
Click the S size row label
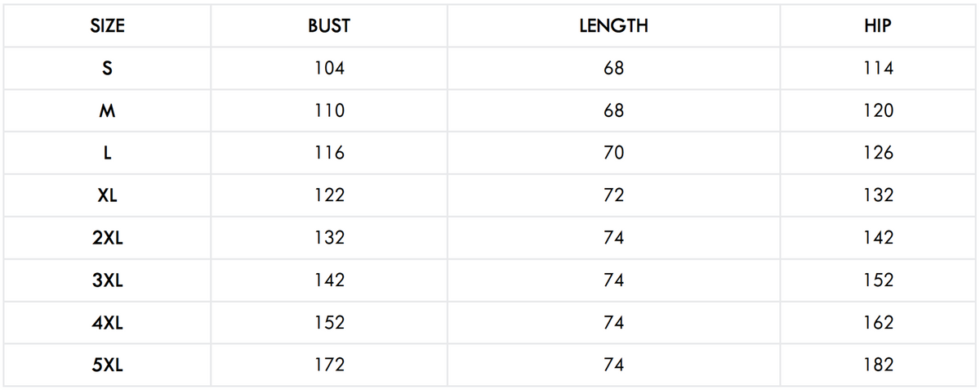(107, 69)
